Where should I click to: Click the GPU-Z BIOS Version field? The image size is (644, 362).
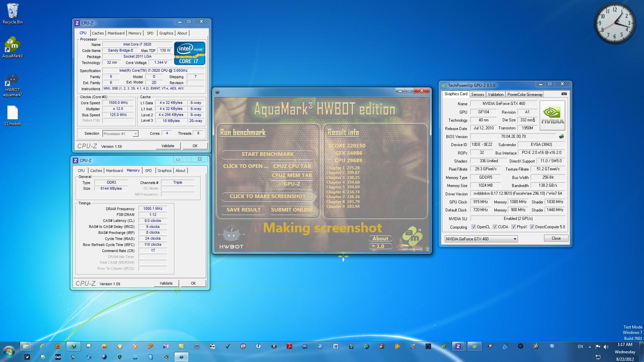513,136
